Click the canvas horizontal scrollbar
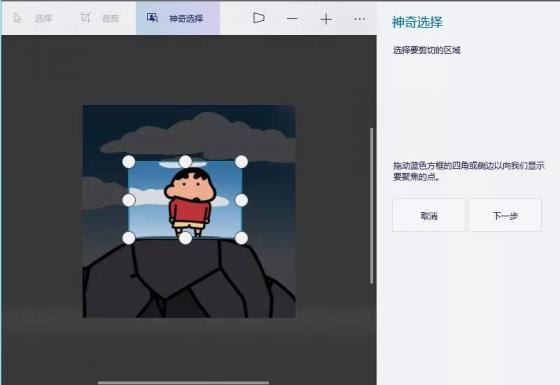The height and width of the screenshot is (385, 560). pyautogui.click(x=183, y=382)
